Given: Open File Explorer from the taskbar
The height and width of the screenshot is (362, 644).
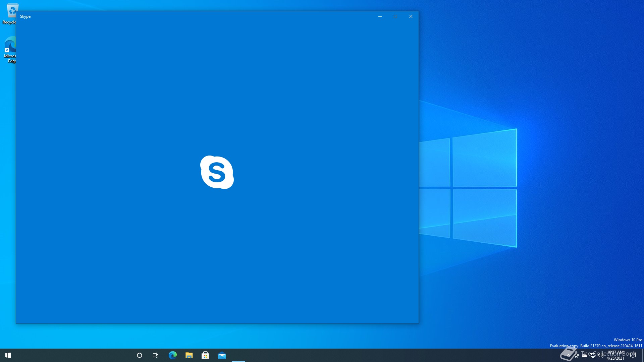Looking at the screenshot, I should 189,355.
